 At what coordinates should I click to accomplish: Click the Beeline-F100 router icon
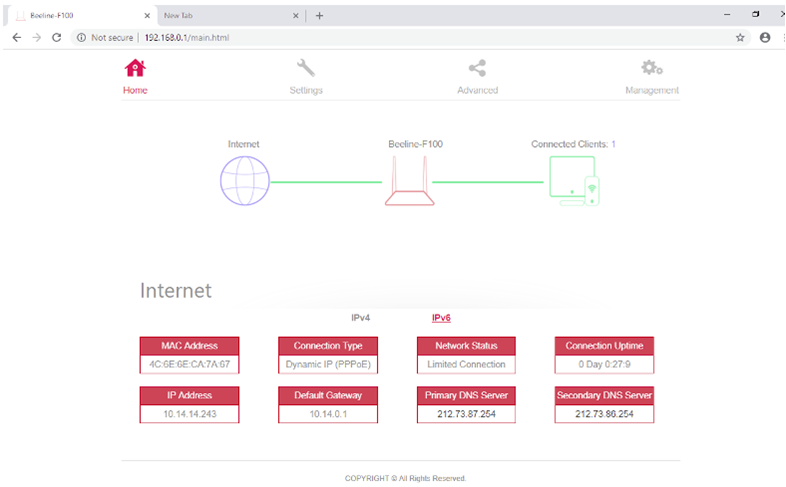tap(410, 185)
